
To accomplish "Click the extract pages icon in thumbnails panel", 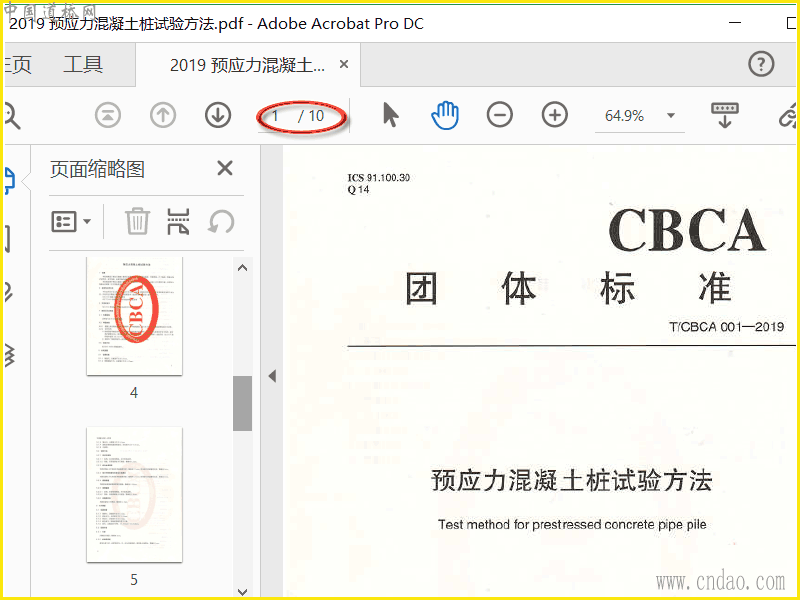I will click(179, 221).
